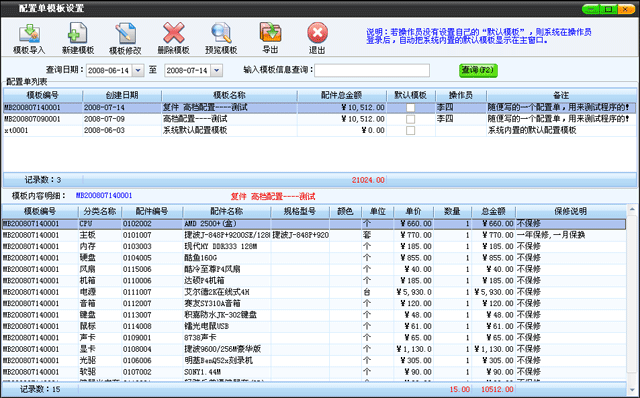Toggle default template checkbox for MB200807140001
Screen dimensions: 640x398
tap(411, 107)
